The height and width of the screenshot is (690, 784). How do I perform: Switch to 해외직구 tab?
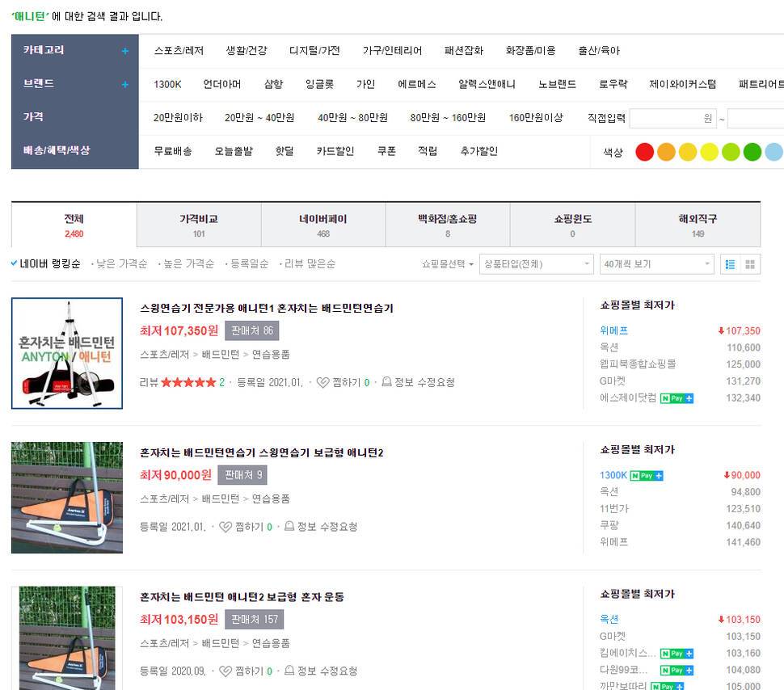click(698, 225)
